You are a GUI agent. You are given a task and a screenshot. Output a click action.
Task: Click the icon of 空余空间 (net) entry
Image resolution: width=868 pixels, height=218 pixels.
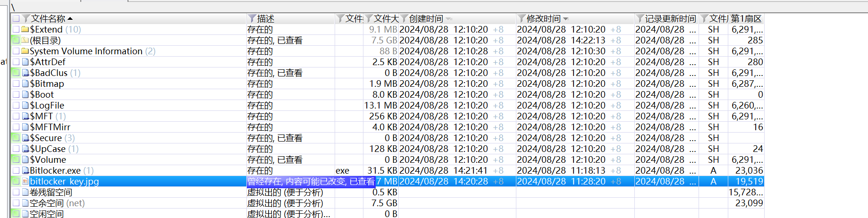click(x=25, y=203)
